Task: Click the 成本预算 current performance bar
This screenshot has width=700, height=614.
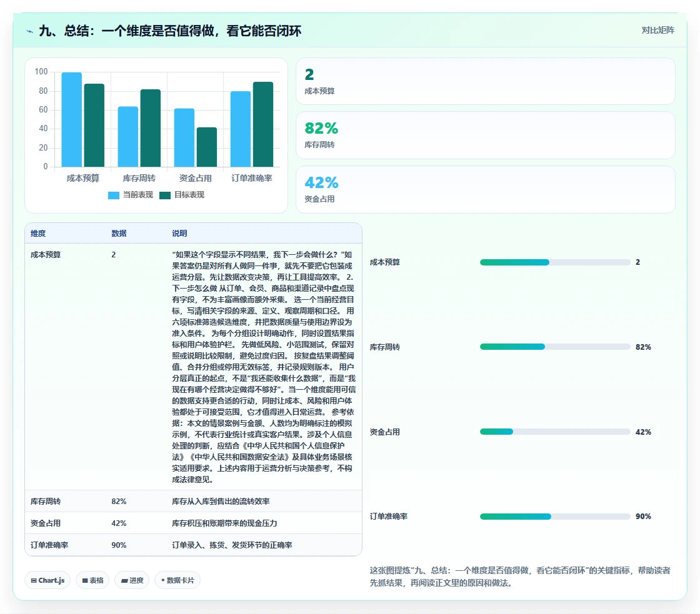Action: pos(71,119)
